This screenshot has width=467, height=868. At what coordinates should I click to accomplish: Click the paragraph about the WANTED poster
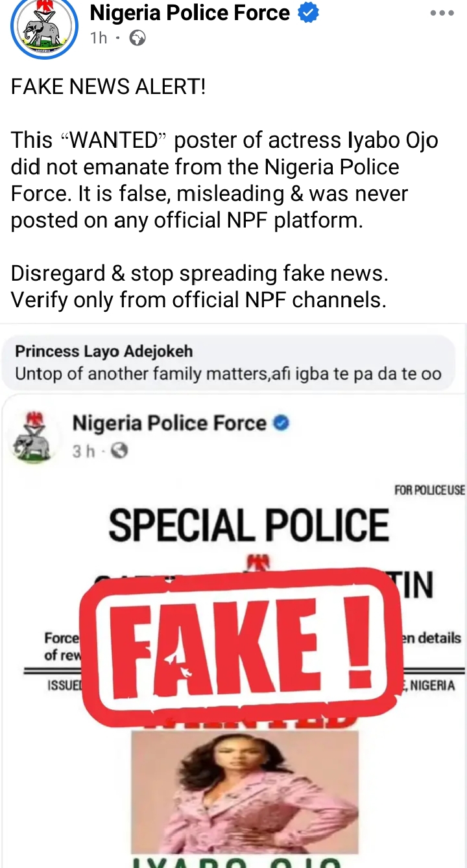click(224, 180)
